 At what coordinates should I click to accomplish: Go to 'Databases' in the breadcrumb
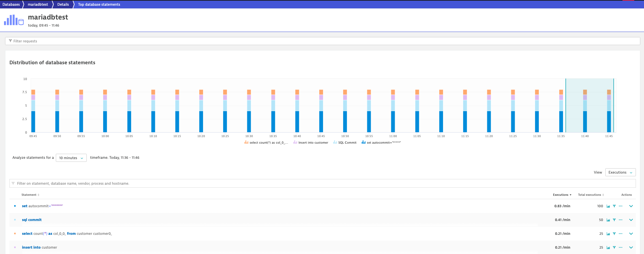(x=11, y=4)
